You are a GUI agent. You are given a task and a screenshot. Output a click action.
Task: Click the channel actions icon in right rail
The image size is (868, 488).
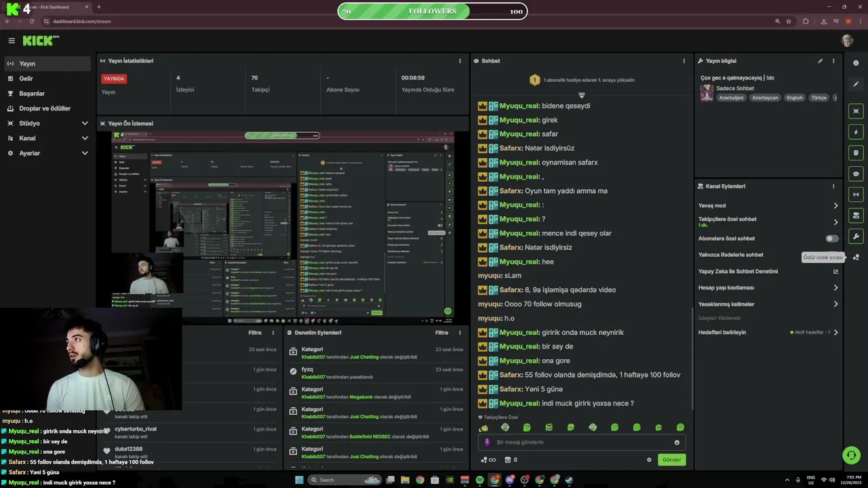[x=856, y=216]
